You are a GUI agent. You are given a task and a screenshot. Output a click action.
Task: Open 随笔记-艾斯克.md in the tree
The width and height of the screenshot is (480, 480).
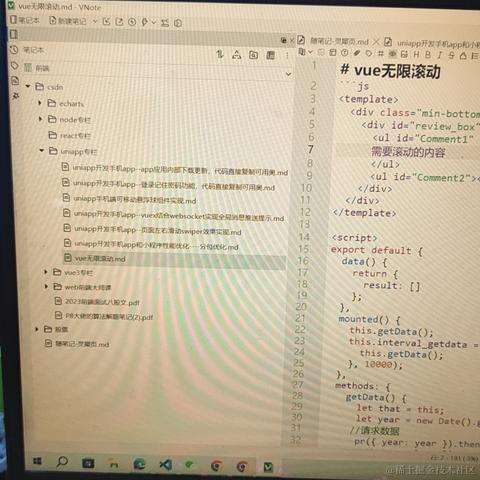point(77,344)
